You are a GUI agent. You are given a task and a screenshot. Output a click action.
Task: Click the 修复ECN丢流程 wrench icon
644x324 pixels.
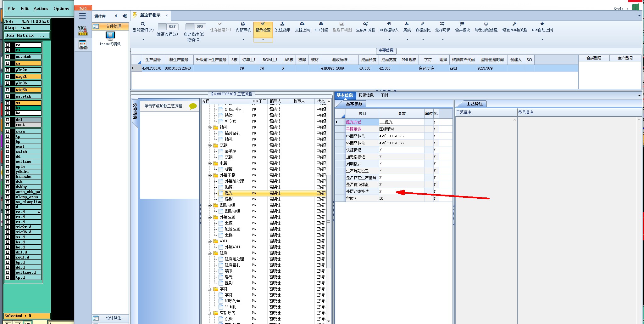click(x=514, y=24)
